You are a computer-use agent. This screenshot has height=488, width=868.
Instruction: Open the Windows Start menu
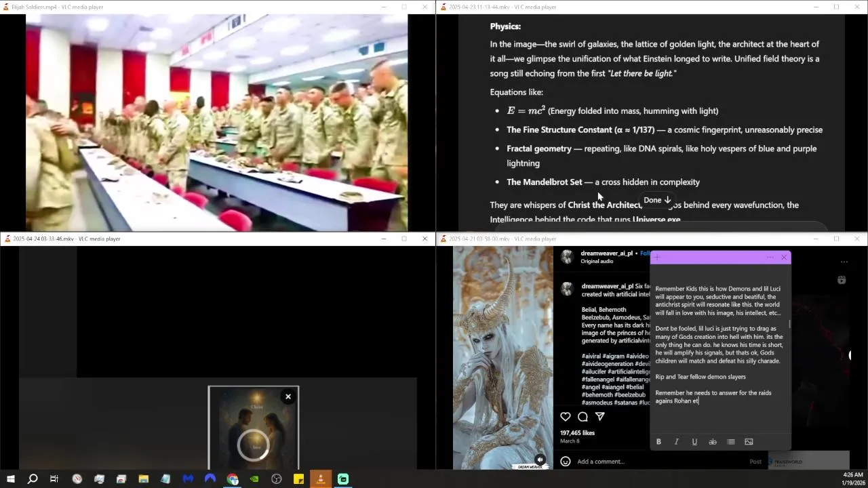[11, 479]
